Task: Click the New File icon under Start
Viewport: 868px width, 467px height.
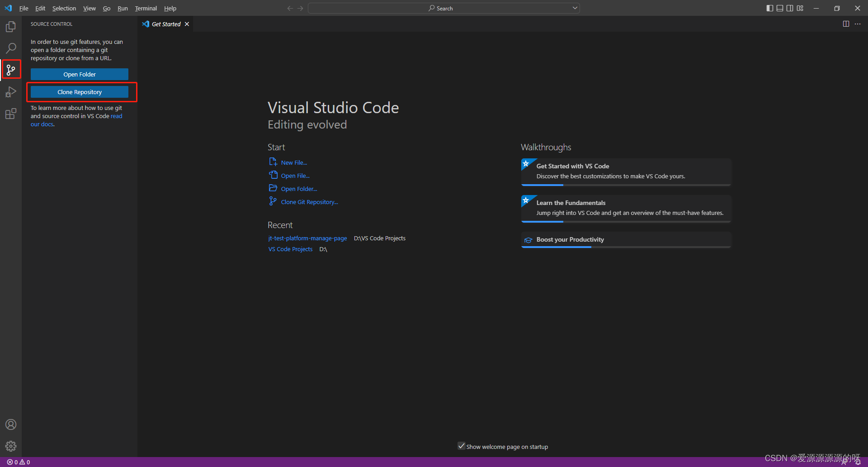Action: pos(273,162)
